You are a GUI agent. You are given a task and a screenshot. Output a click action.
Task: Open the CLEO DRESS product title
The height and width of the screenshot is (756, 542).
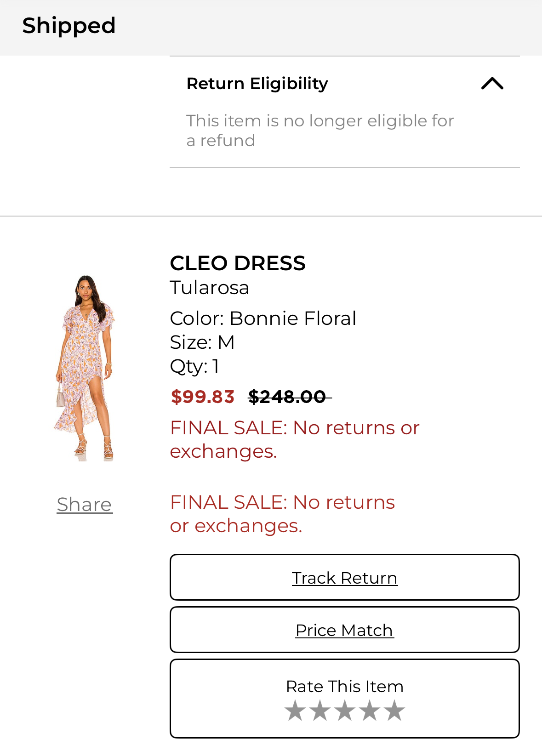(238, 263)
